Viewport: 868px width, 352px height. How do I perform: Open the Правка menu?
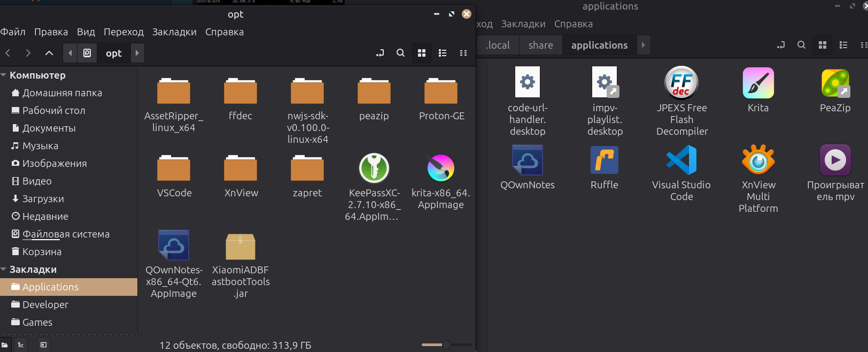click(51, 32)
